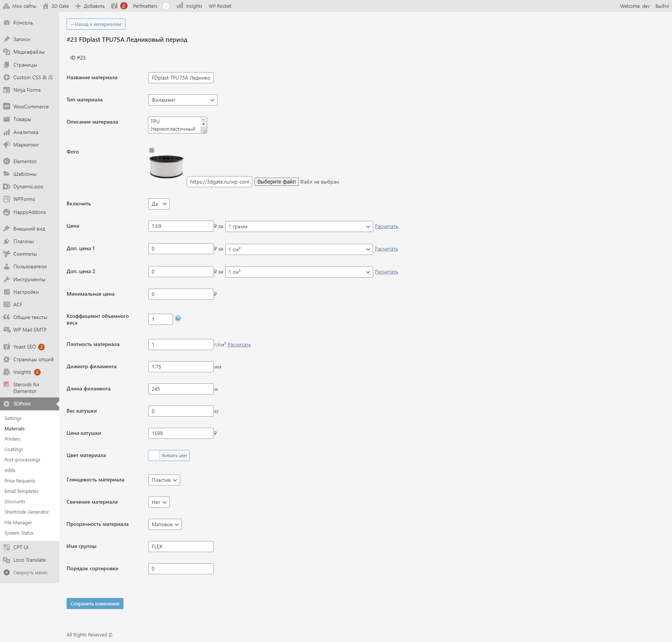Click the Медиафайлы media icon
This screenshot has width=672, height=642.
(x=7, y=52)
